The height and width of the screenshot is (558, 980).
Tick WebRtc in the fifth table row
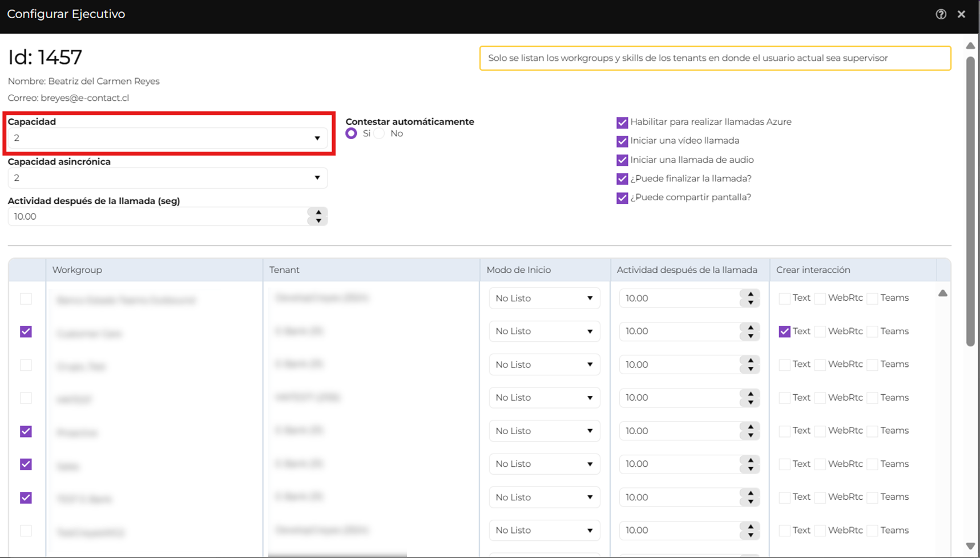[820, 431]
